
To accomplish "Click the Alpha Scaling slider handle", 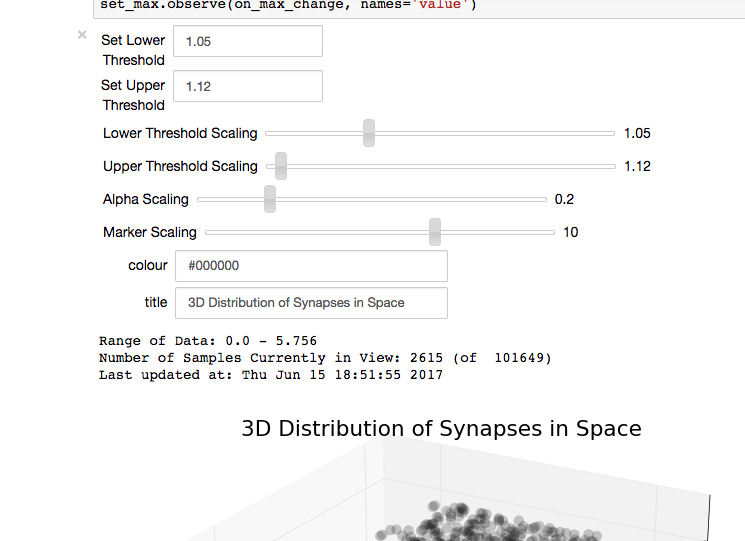I will click(270, 199).
